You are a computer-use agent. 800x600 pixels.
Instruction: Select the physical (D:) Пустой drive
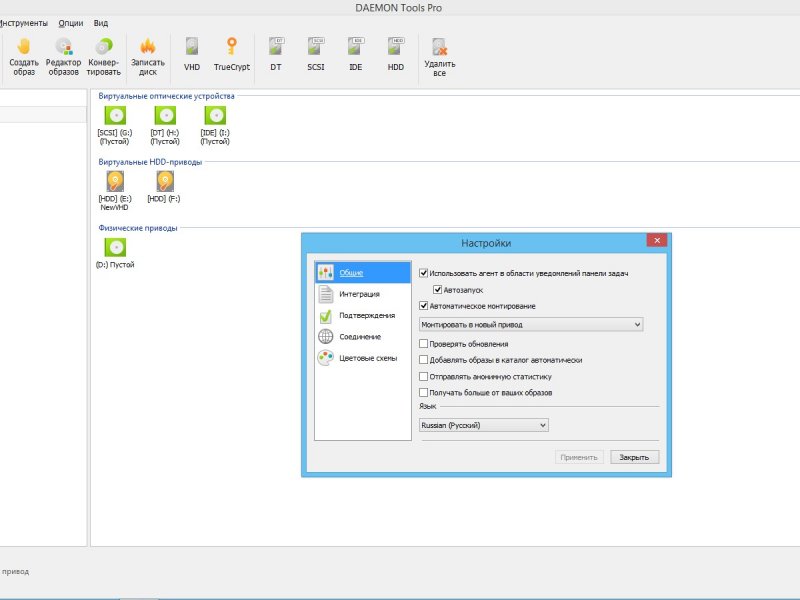(x=115, y=253)
